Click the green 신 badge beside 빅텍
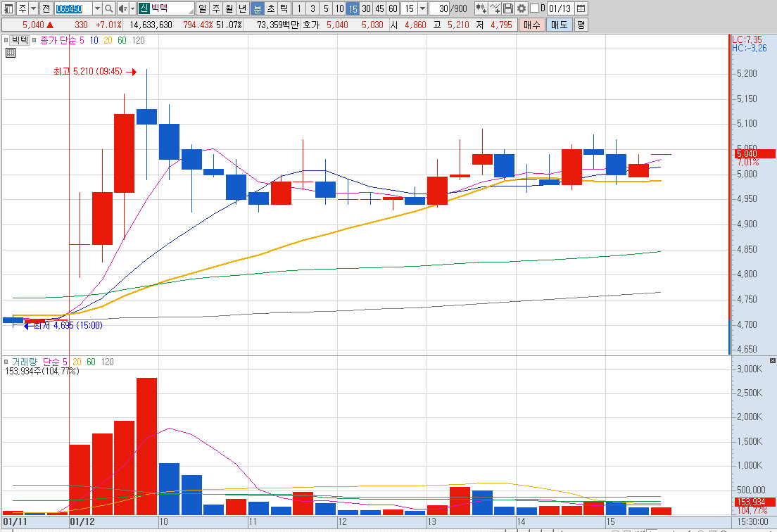777x532 pixels. 144,8
